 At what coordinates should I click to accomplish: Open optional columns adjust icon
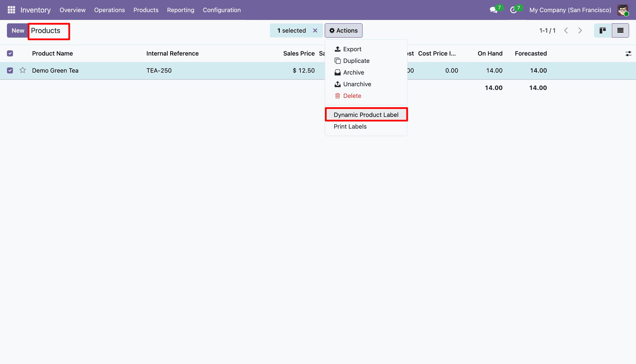(628, 54)
